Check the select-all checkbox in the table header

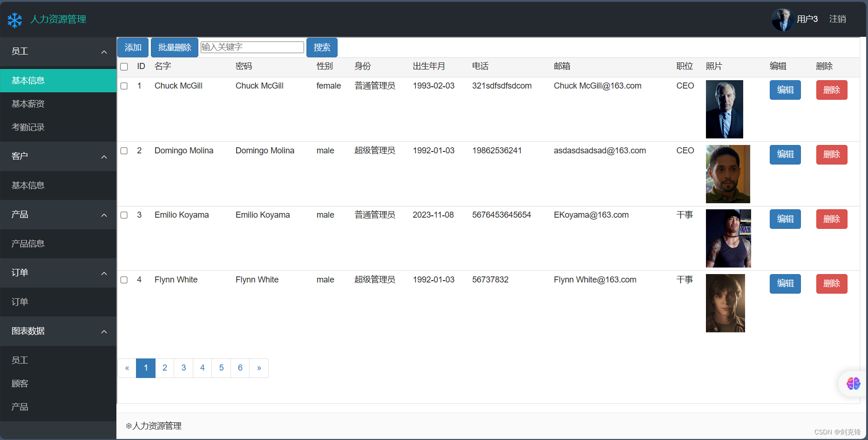[123, 67]
